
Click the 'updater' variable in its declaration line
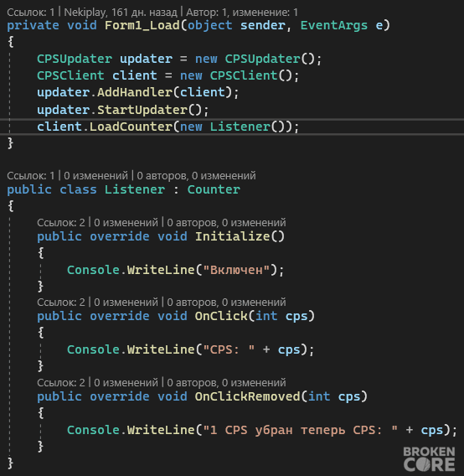(x=146, y=59)
